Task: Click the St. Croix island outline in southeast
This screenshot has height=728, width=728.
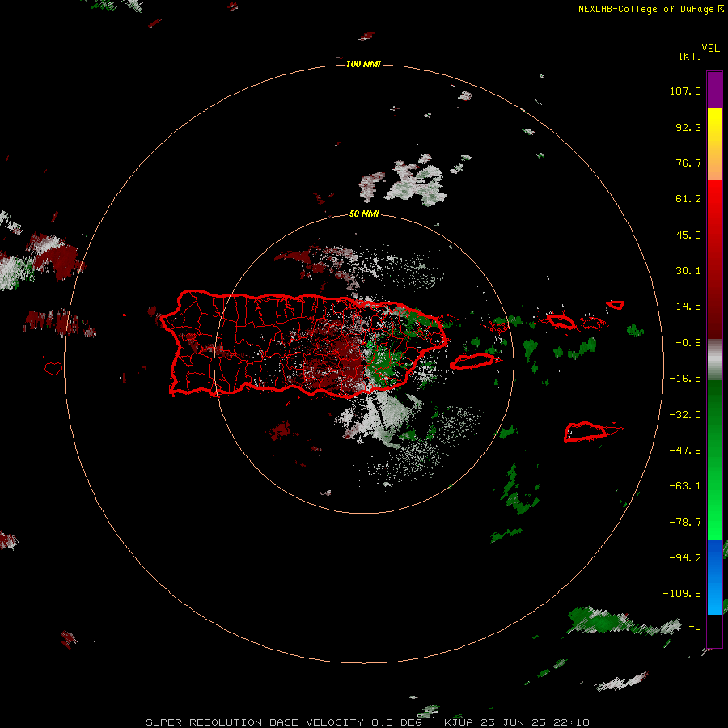Action: click(x=592, y=432)
